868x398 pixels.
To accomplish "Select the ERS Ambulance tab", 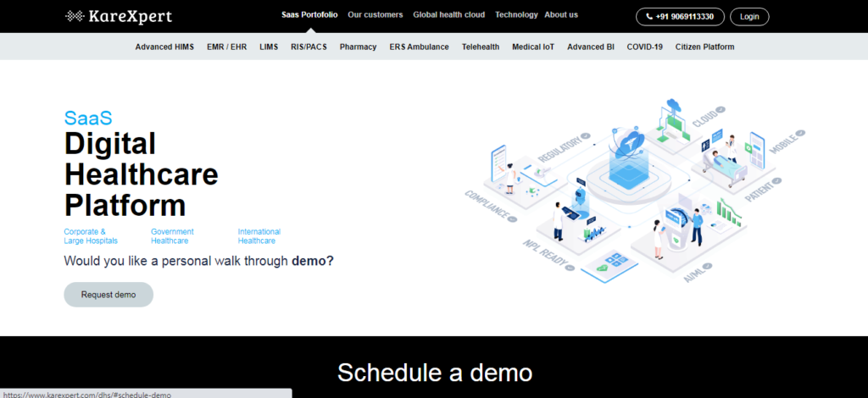I will point(419,47).
